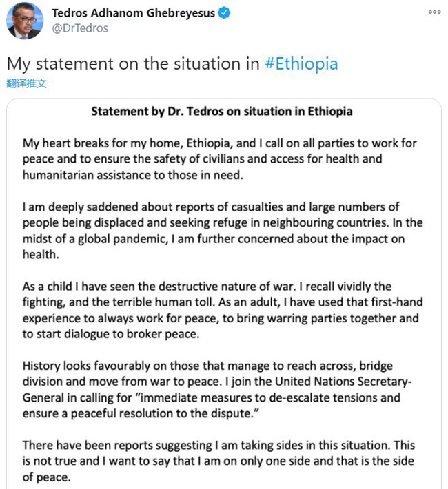Open Tedros's round profile avatar photo

(x=25, y=21)
